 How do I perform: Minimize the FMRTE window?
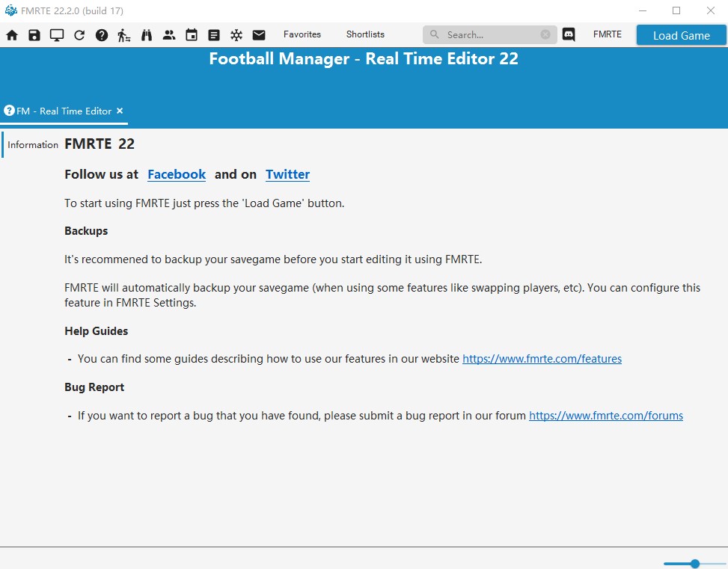pos(643,10)
